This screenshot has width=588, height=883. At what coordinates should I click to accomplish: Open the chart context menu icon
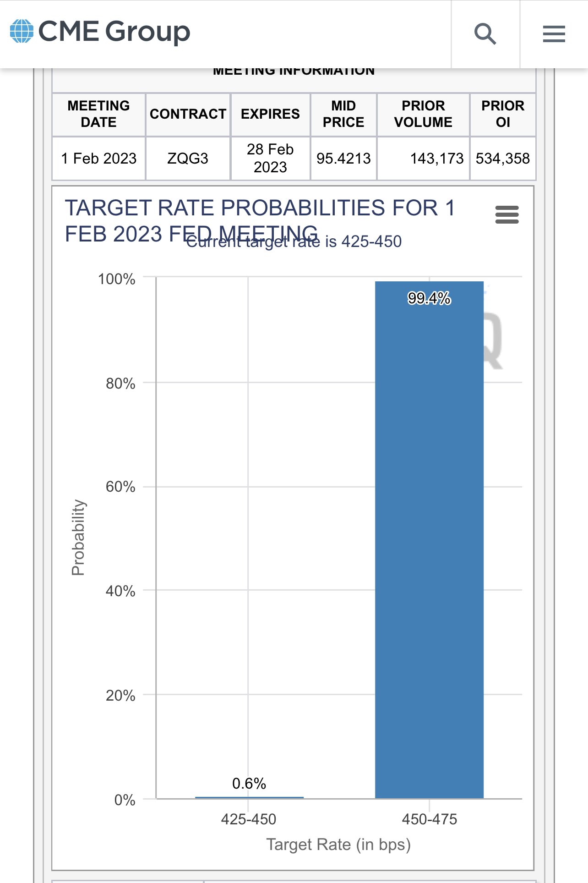pos(507,214)
